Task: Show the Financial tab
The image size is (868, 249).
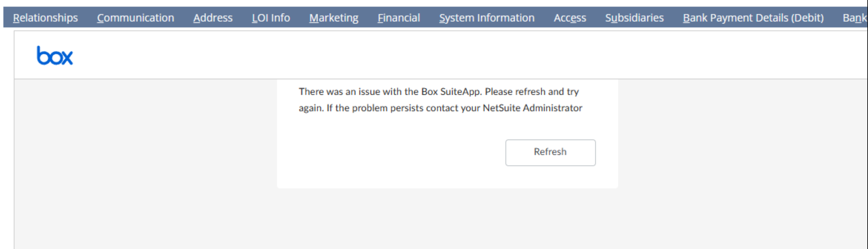Action: coord(399,18)
